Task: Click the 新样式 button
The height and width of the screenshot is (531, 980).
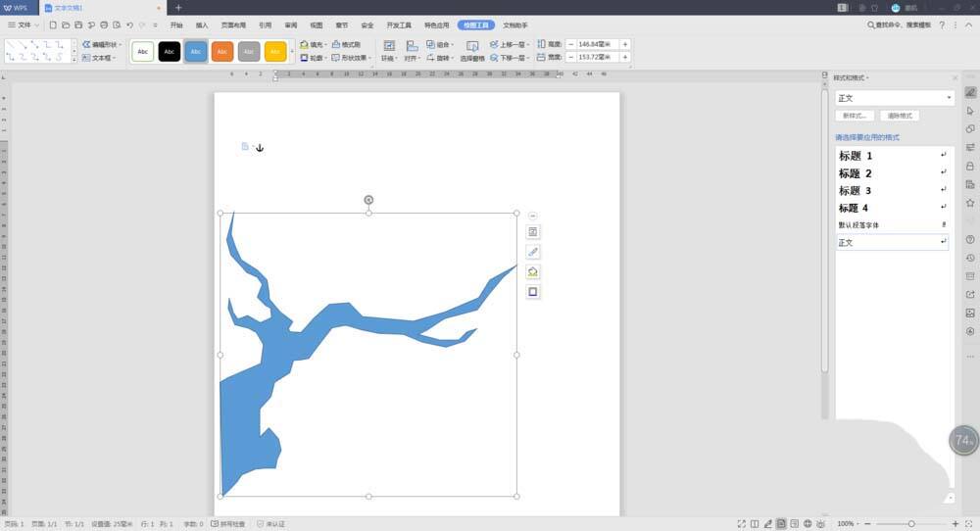Action: pyautogui.click(x=855, y=116)
